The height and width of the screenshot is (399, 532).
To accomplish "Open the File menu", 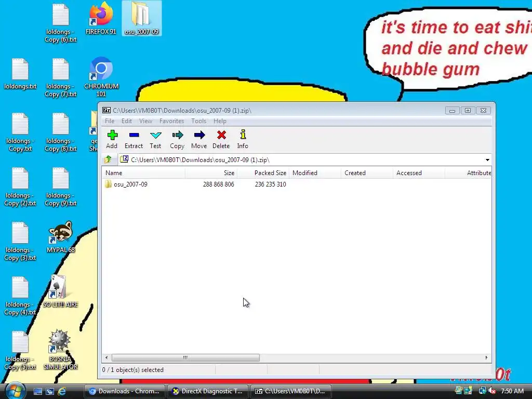I will point(110,121).
